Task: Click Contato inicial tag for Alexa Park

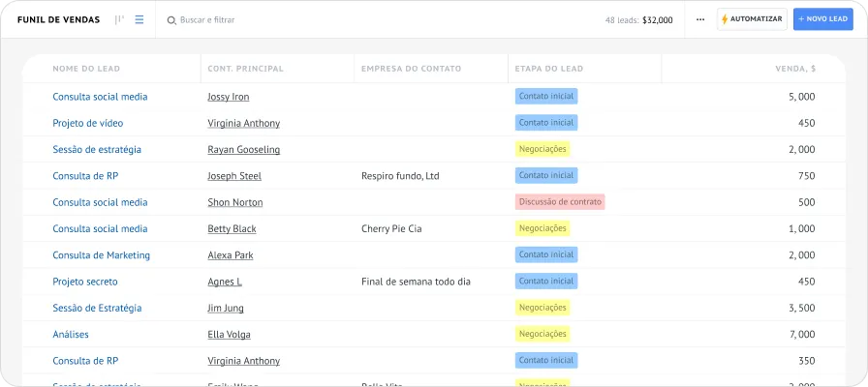Action: pos(546,254)
